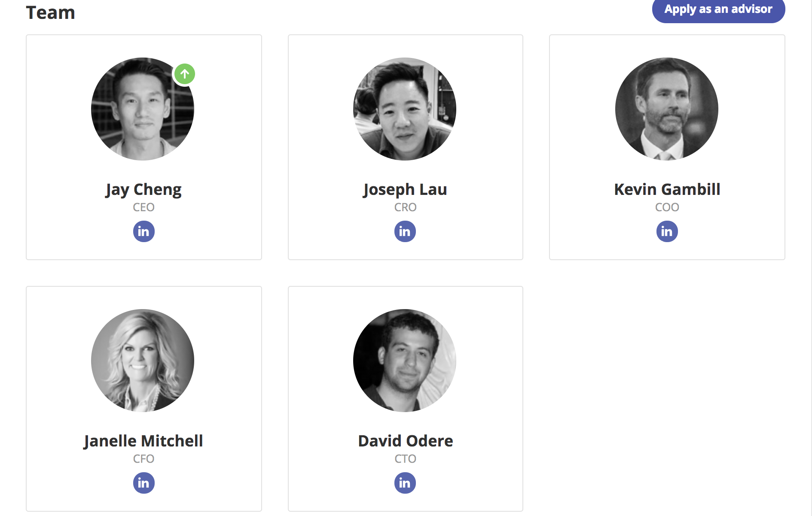Click the Team section heading

[x=50, y=13]
